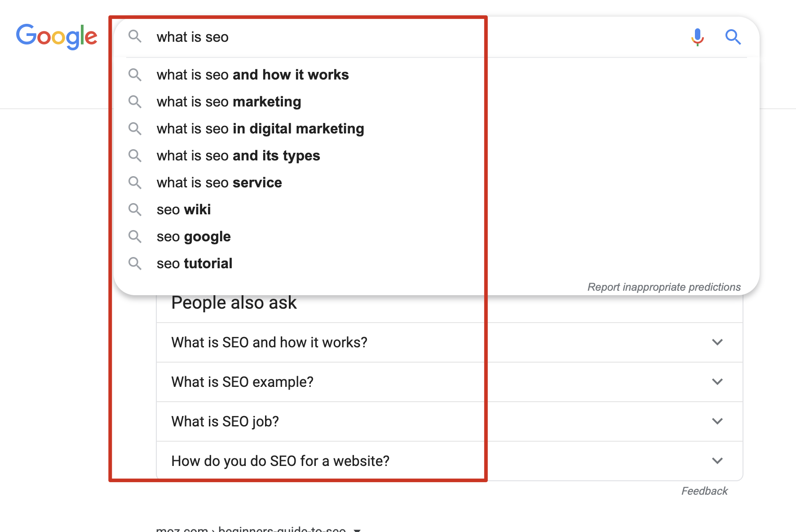
Task: Click the magnifier icon in search box
Action: (135, 36)
